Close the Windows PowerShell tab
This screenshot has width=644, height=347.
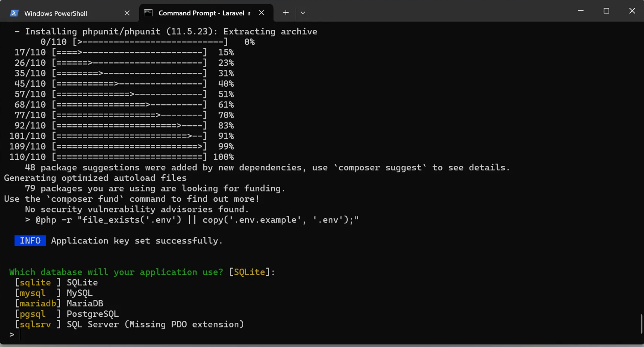pos(127,13)
